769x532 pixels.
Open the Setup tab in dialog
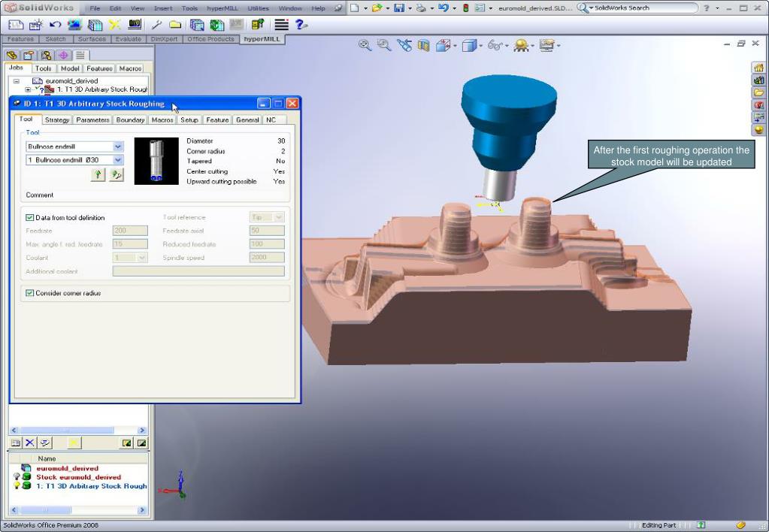click(189, 119)
